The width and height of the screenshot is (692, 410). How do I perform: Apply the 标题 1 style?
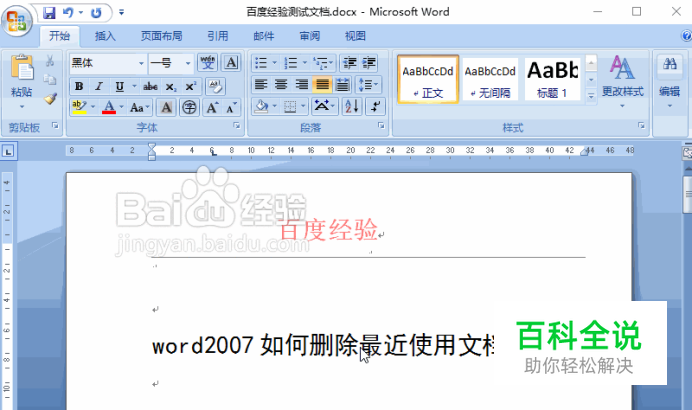point(552,79)
